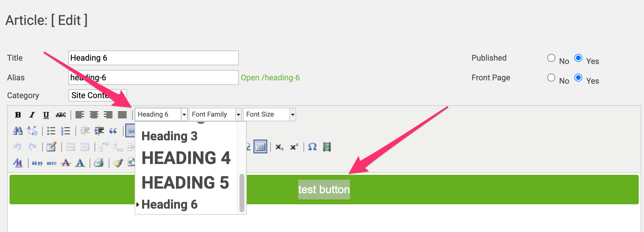The height and width of the screenshot is (232, 644).
Task: Choose HEADING 5 from format list
Action: [x=185, y=182]
